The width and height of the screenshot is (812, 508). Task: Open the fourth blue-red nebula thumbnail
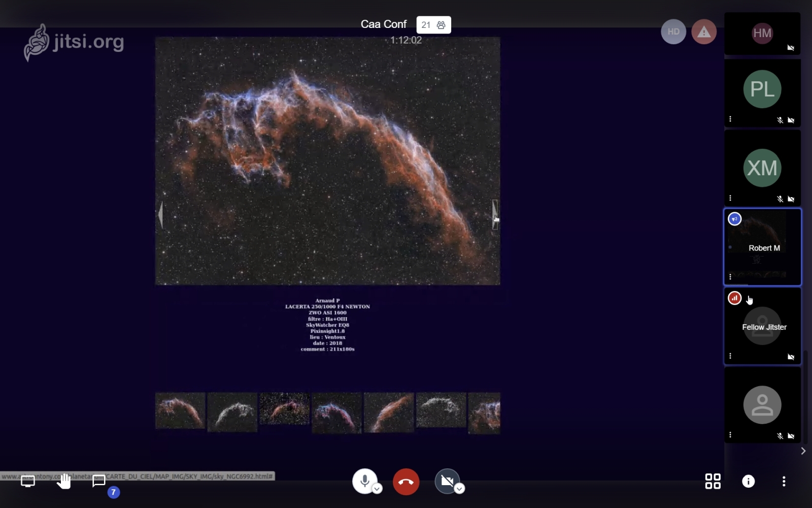click(336, 412)
